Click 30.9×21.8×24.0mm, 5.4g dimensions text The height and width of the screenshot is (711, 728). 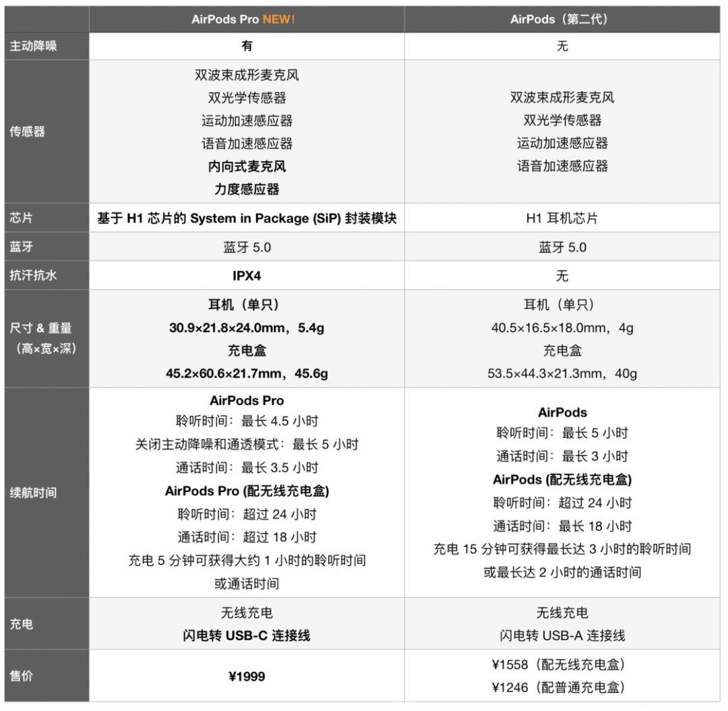coord(247,328)
